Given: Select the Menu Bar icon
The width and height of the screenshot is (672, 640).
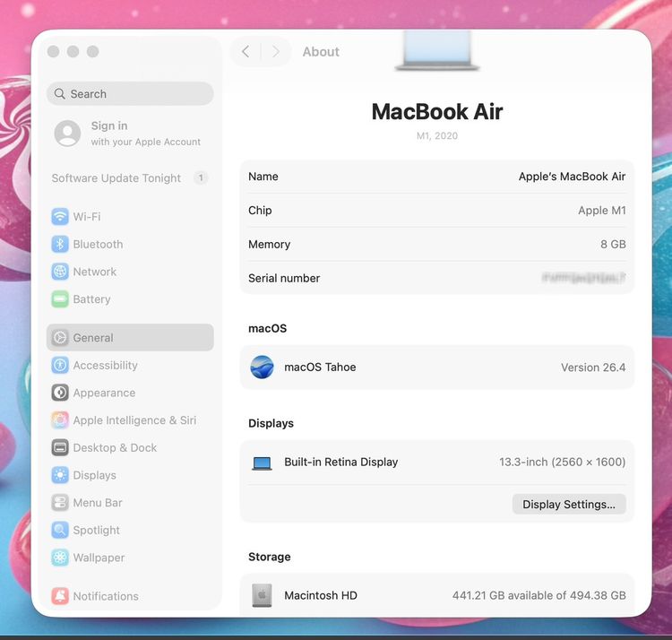Looking at the screenshot, I should point(60,502).
